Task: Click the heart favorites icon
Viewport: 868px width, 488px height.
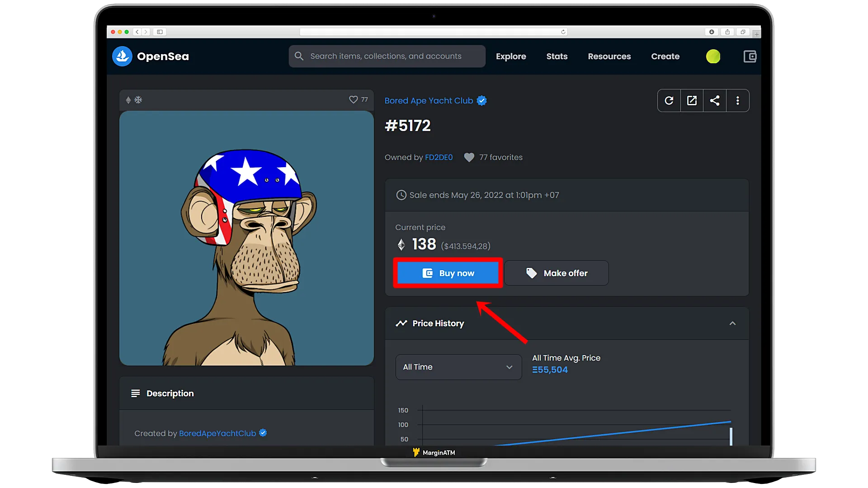Action: tap(468, 157)
